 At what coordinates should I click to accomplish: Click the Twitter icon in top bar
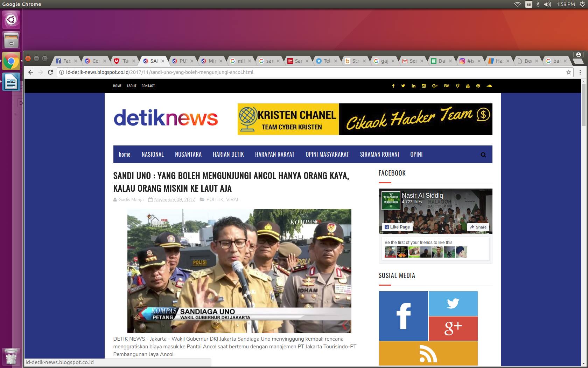403,86
